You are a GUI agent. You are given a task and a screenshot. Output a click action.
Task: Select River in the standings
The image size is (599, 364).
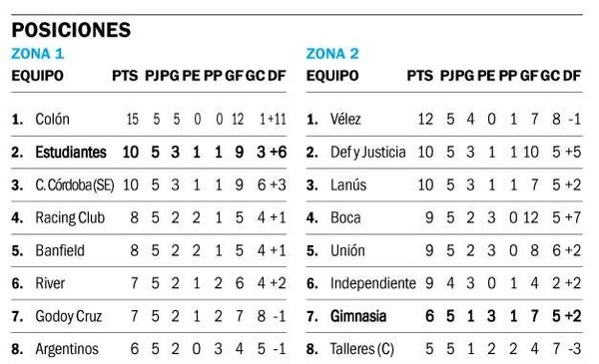coord(50,283)
